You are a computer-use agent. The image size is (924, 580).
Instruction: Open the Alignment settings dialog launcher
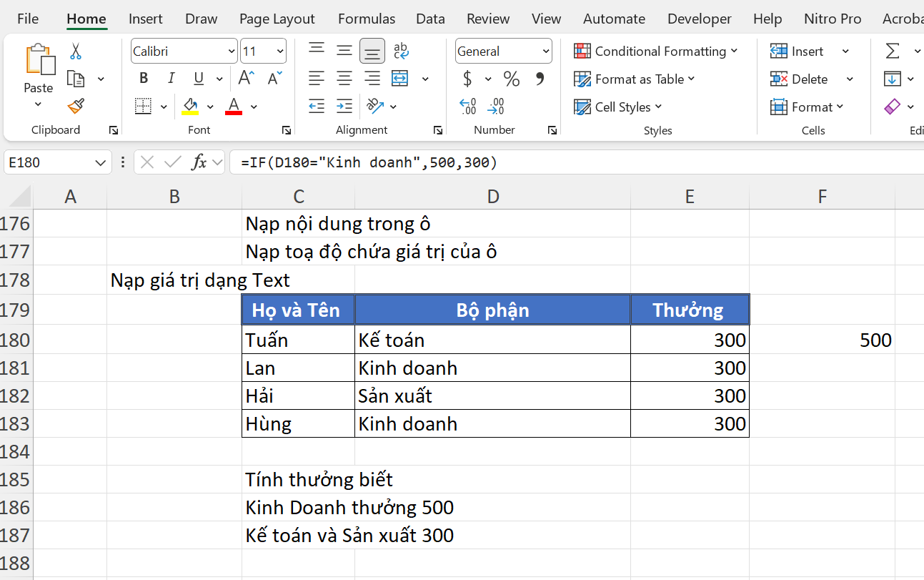438,130
